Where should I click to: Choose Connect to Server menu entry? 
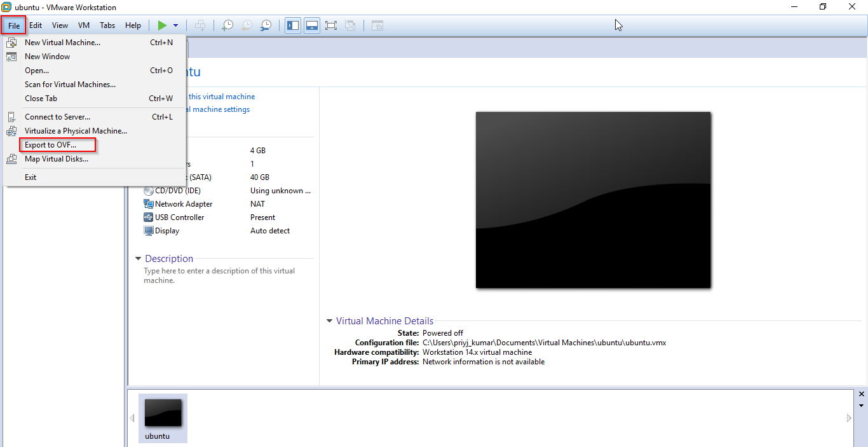tap(94, 117)
